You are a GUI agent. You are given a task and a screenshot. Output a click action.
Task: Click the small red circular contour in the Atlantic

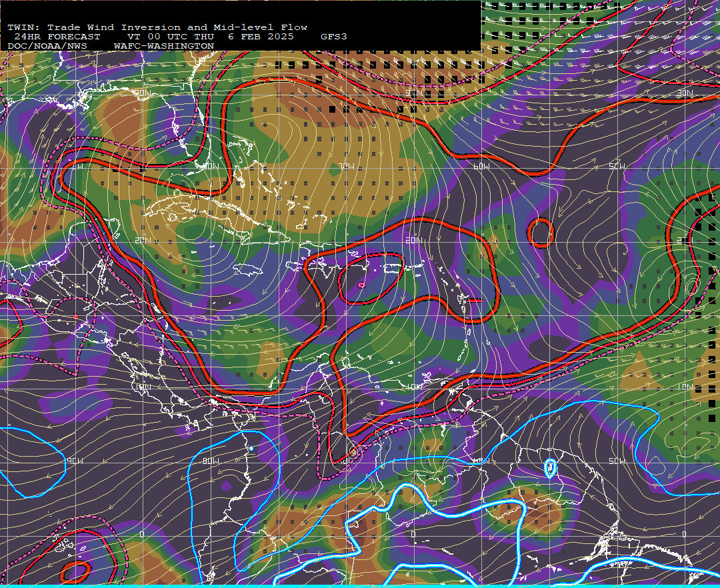(x=541, y=233)
